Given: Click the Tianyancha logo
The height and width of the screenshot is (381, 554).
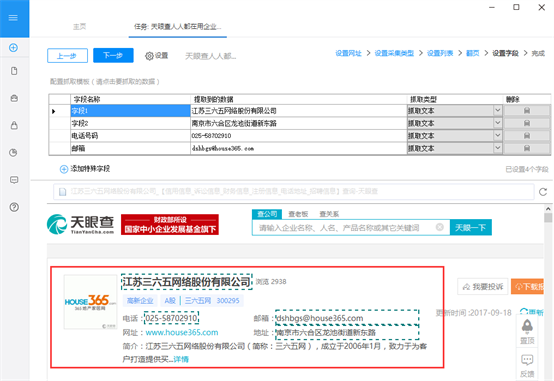Looking at the screenshot, I should click(80, 224).
